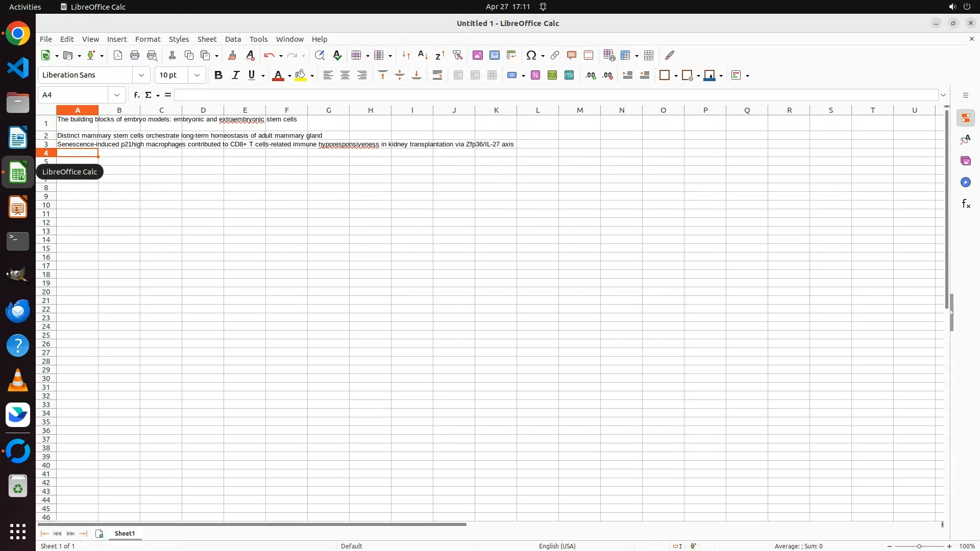Viewport: 980px width, 551px height.
Task: Format the cell as Percent
Action: click(535, 75)
